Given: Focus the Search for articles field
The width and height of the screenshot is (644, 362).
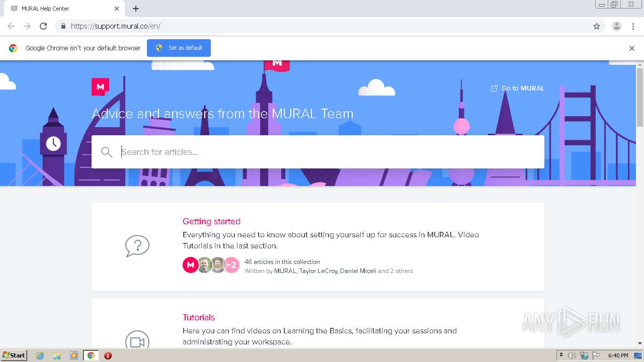Looking at the screenshot, I should click(318, 152).
